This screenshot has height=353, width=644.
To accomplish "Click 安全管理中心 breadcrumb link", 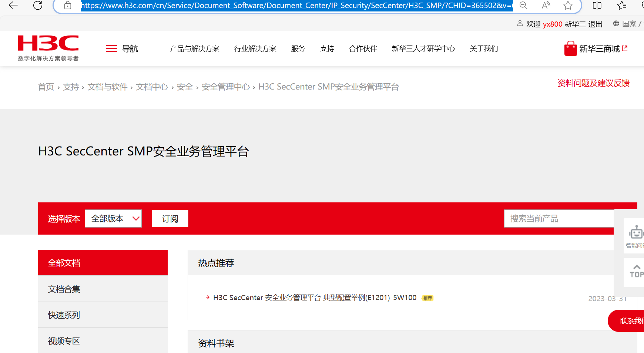I will coord(226,87).
